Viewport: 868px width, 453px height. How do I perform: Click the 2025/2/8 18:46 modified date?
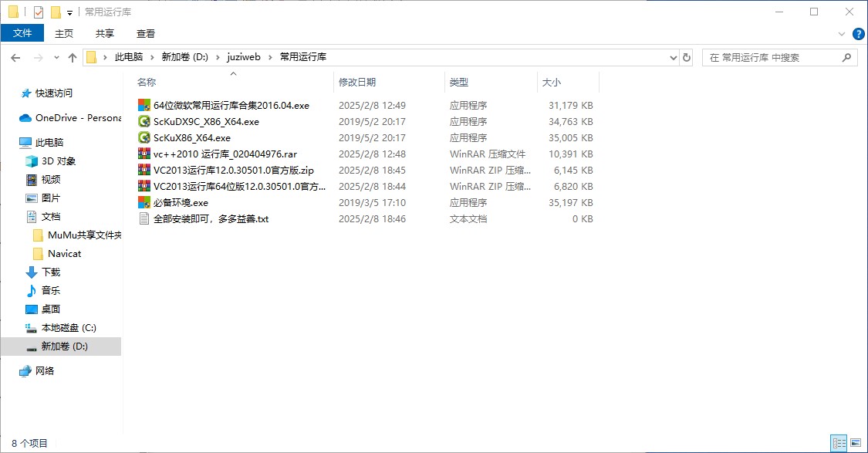coord(372,218)
